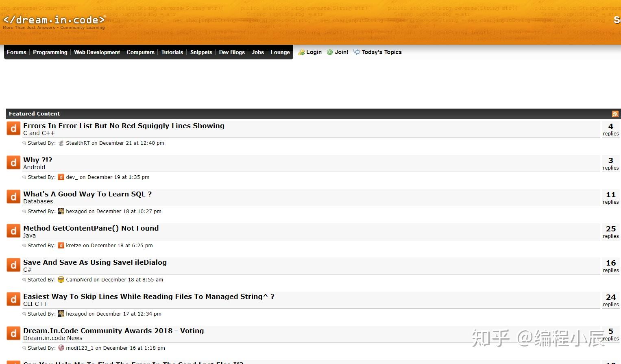The image size is (621, 364).
Task: Open Easiest Way To Skip Lines topic
Action: [149, 296]
